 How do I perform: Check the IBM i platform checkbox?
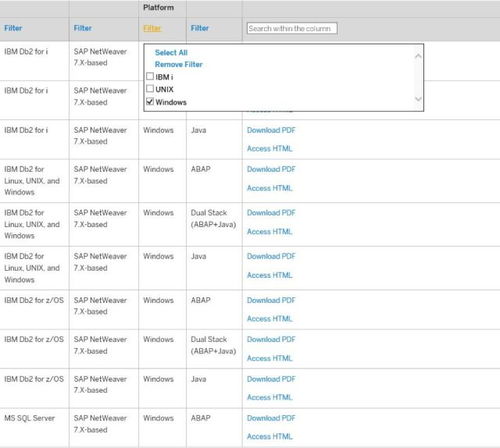(150, 76)
